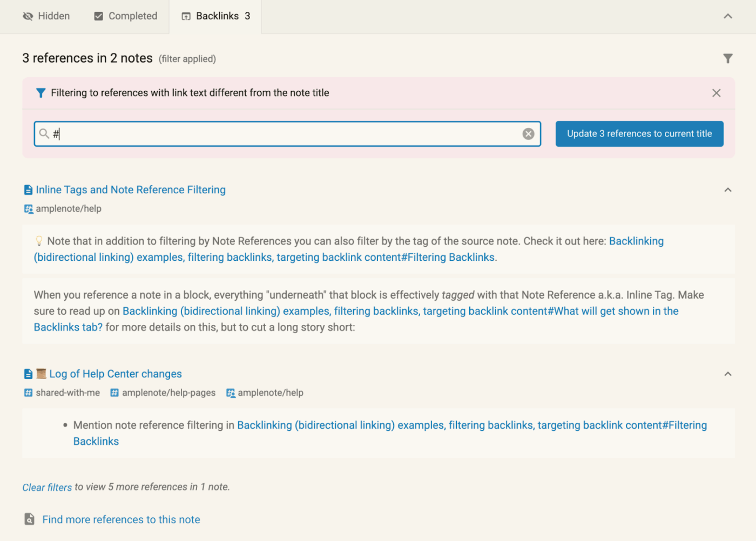The width and height of the screenshot is (756, 541).
Task: Click Clear filters link
Action: coord(47,488)
